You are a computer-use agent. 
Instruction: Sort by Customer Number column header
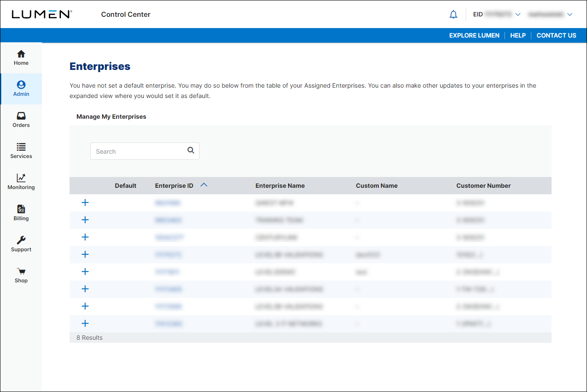[483, 186]
